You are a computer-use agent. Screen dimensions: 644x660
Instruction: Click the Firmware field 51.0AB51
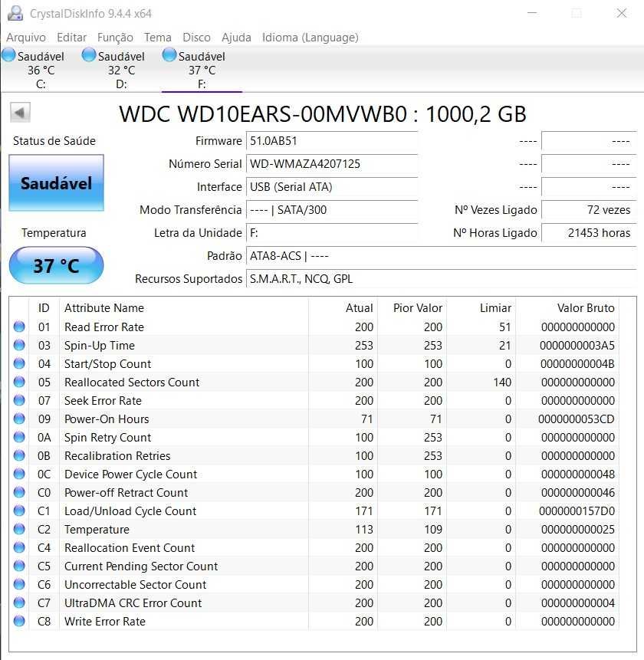[332, 141]
